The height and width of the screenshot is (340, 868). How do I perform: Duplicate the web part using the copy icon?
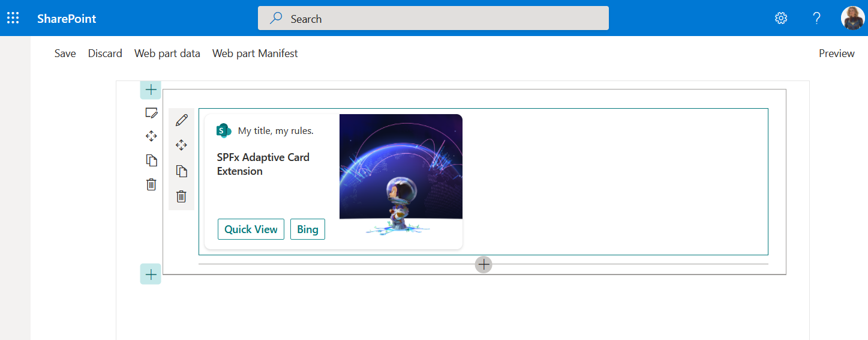tap(181, 171)
